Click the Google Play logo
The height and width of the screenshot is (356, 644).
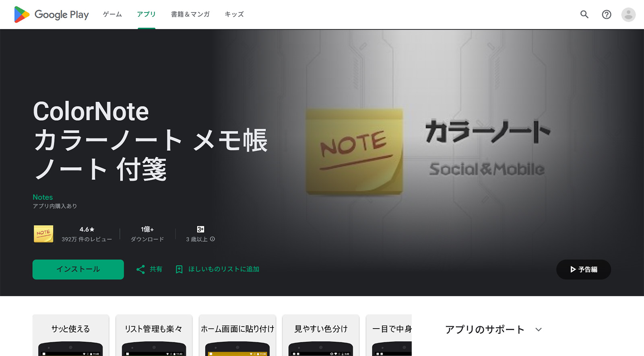pyautogui.click(x=51, y=14)
